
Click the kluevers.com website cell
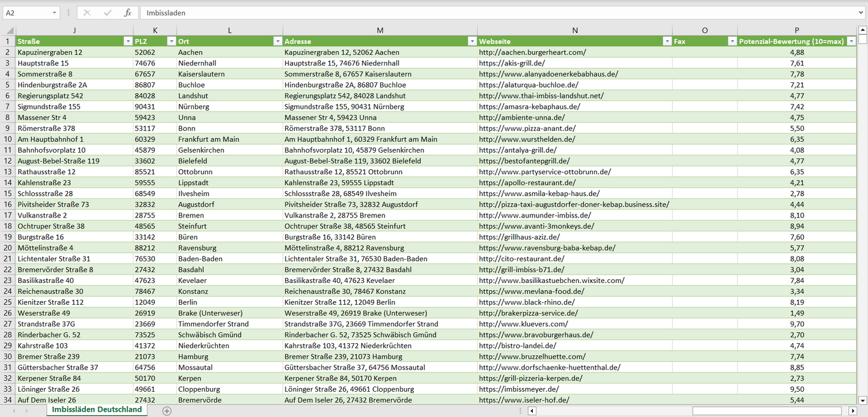point(523,324)
